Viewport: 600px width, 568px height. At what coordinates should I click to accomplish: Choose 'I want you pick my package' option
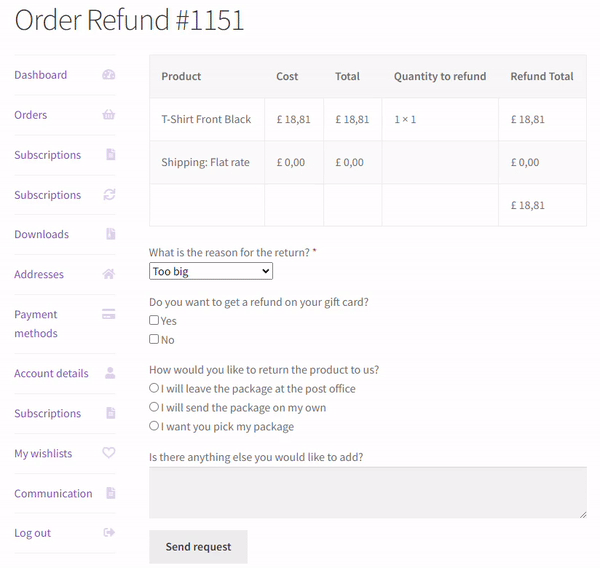click(x=154, y=426)
